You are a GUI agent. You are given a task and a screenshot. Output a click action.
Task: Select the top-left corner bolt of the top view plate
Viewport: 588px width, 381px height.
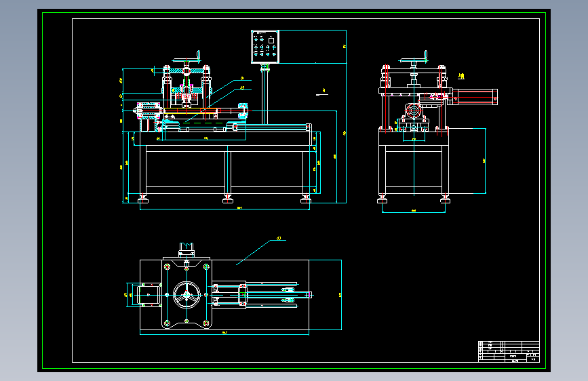[168, 266]
